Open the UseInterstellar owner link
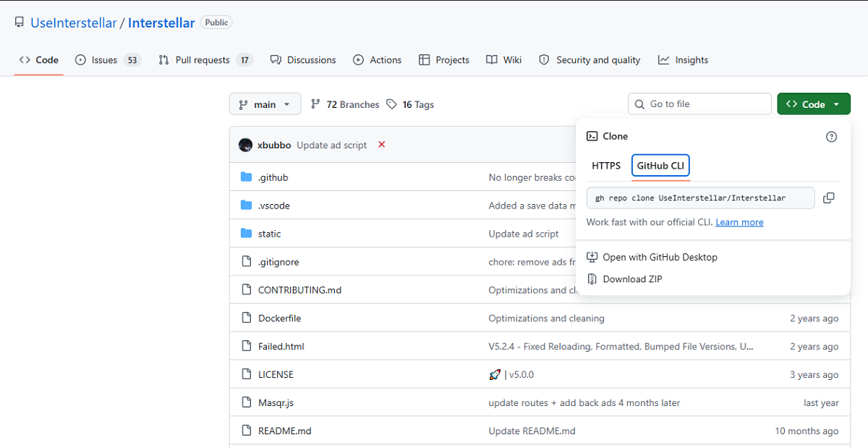This screenshot has width=868, height=448. [x=73, y=23]
